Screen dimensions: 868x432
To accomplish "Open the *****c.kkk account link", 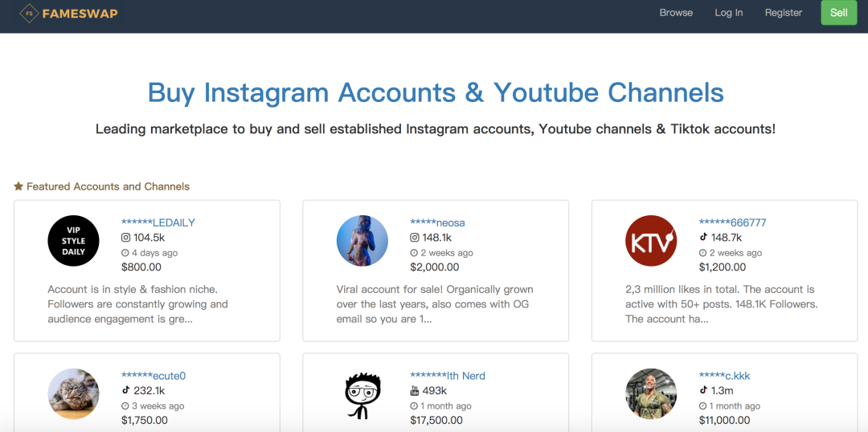I will click(x=724, y=376).
